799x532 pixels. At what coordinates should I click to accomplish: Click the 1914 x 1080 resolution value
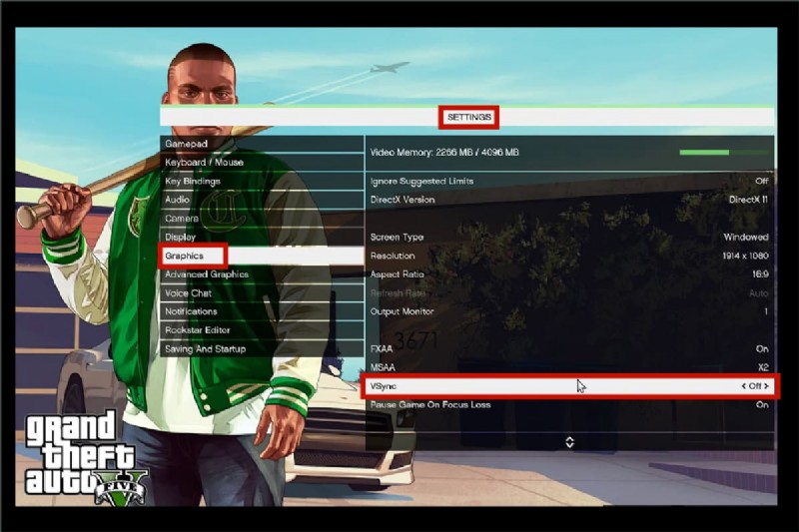[745, 256]
